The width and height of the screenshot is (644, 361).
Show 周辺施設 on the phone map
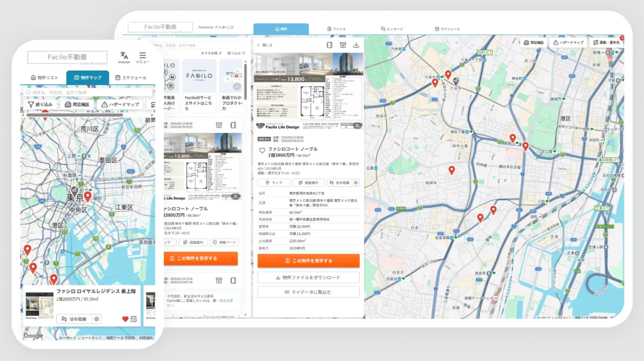(x=77, y=105)
